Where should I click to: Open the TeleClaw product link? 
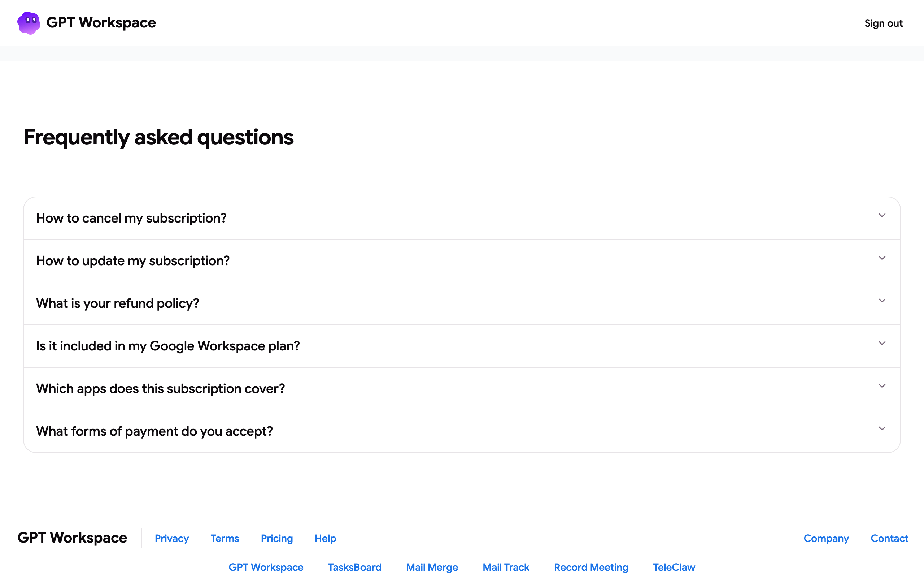tap(674, 567)
